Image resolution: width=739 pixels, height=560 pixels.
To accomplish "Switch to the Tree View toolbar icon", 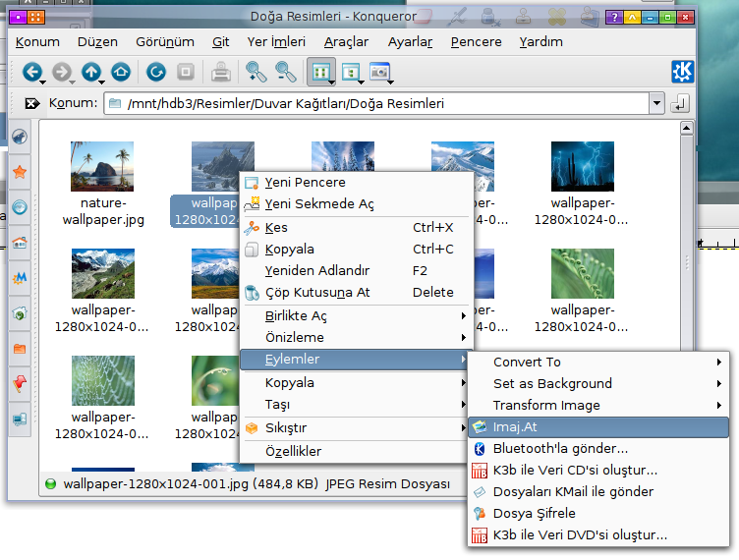I will click(351, 72).
